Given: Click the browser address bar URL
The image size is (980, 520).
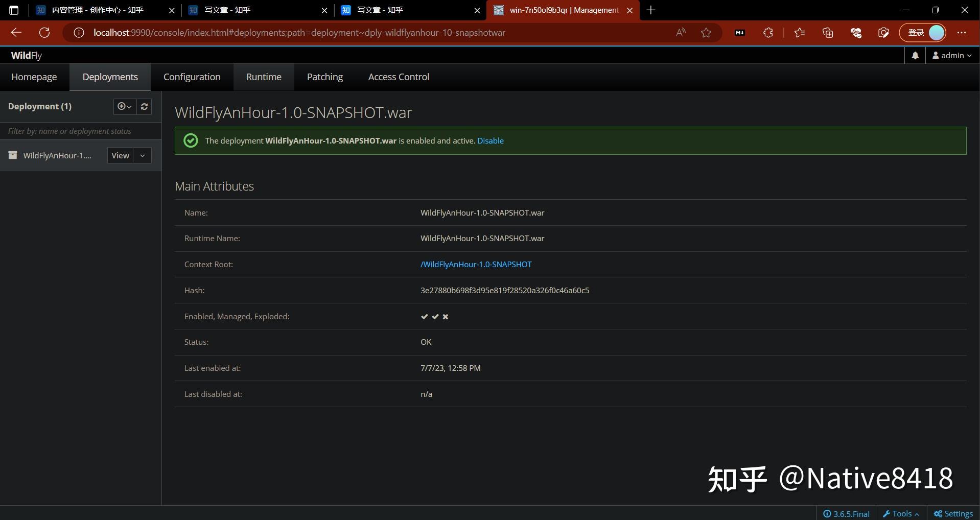Looking at the screenshot, I should [299, 33].
